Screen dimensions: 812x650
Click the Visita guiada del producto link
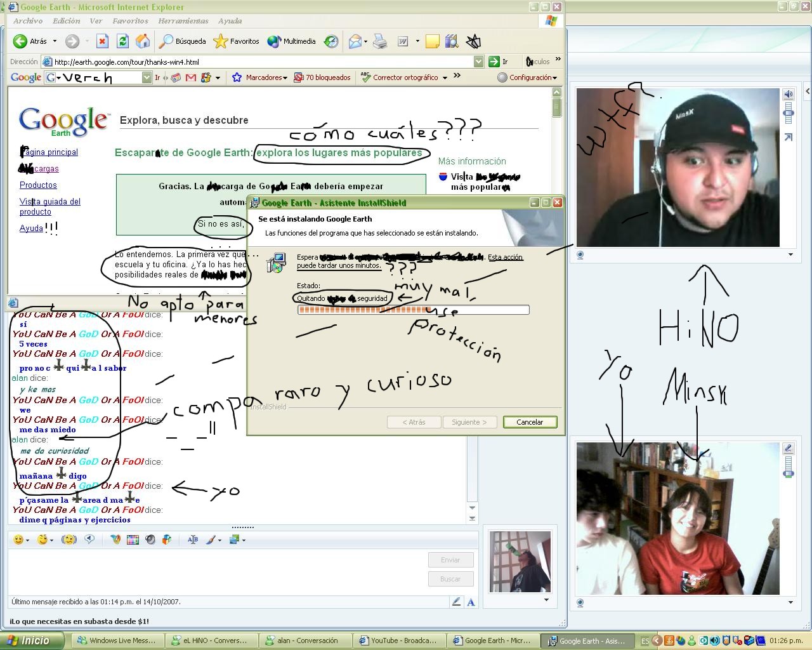click(x=50, y=206)
